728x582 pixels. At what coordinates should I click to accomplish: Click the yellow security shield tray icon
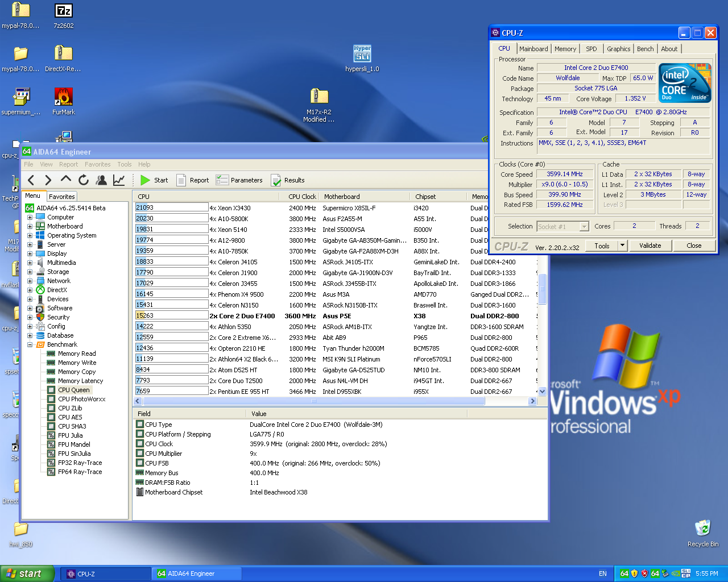click(634, 573)
